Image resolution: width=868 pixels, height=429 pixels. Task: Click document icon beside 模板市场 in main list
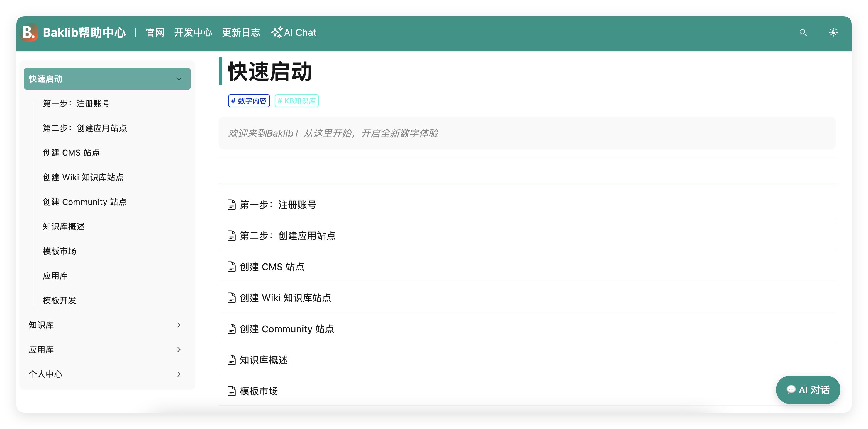click(x=231, y=391)
